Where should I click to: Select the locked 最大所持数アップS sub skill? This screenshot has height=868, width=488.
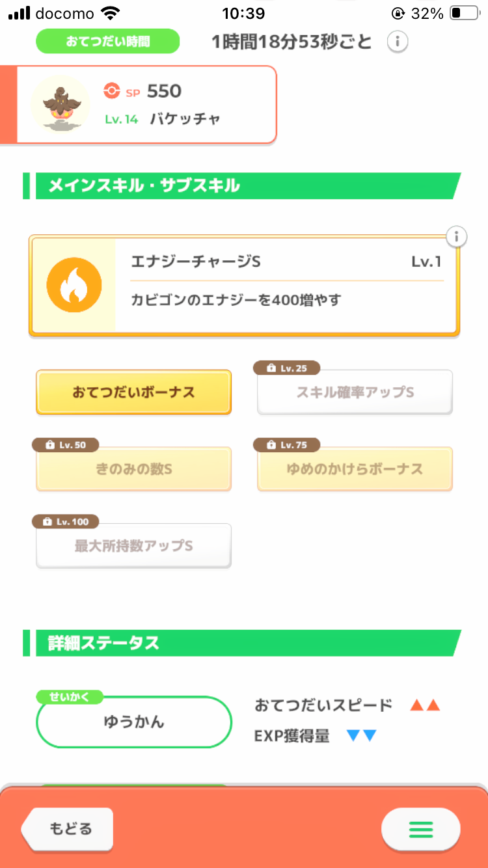tap(133, 546)
